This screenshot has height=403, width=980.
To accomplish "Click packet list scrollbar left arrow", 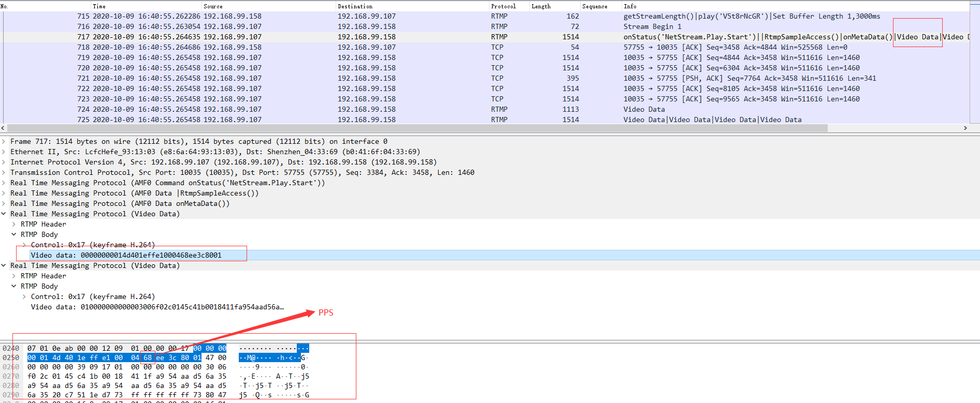I will click(x=3, y=128).
